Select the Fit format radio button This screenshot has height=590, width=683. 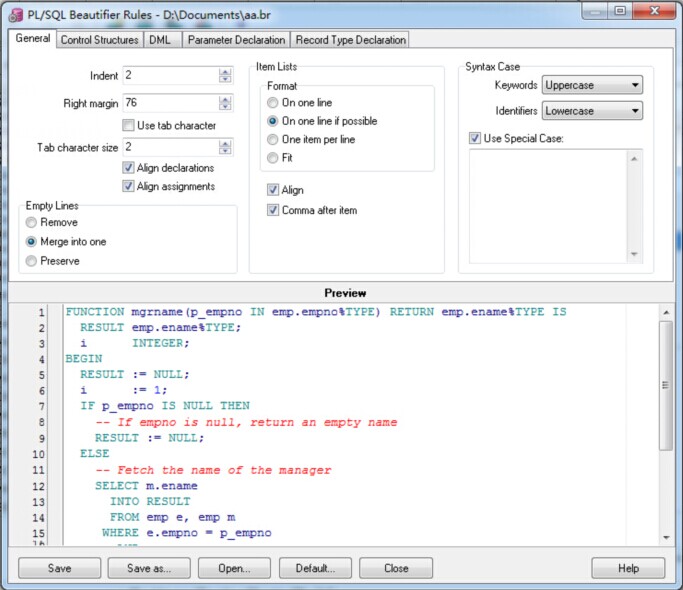pos(272,158)
